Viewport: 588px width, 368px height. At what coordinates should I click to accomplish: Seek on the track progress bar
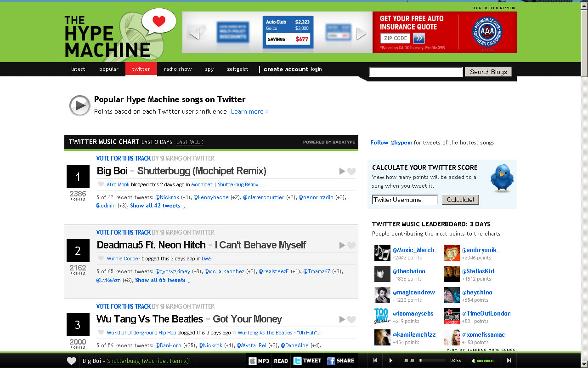(432, 361)
